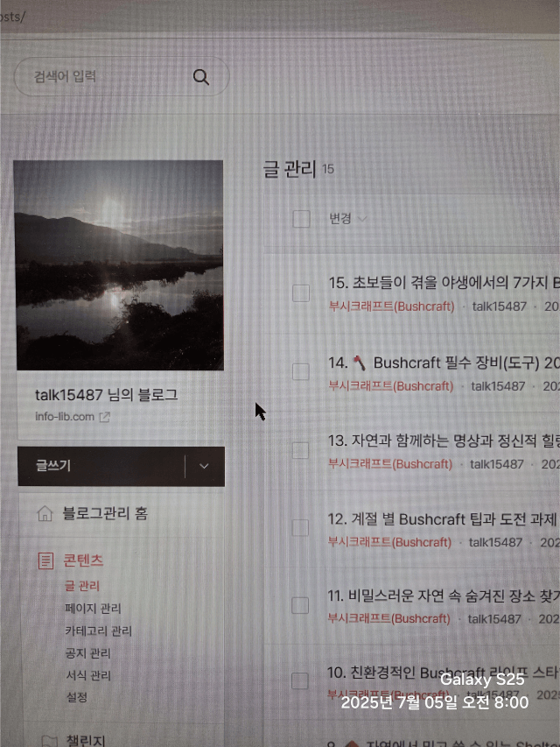Tick the select-all checkbox beside 변경
This screenshot has height=747, width=560.
[301, 219]
